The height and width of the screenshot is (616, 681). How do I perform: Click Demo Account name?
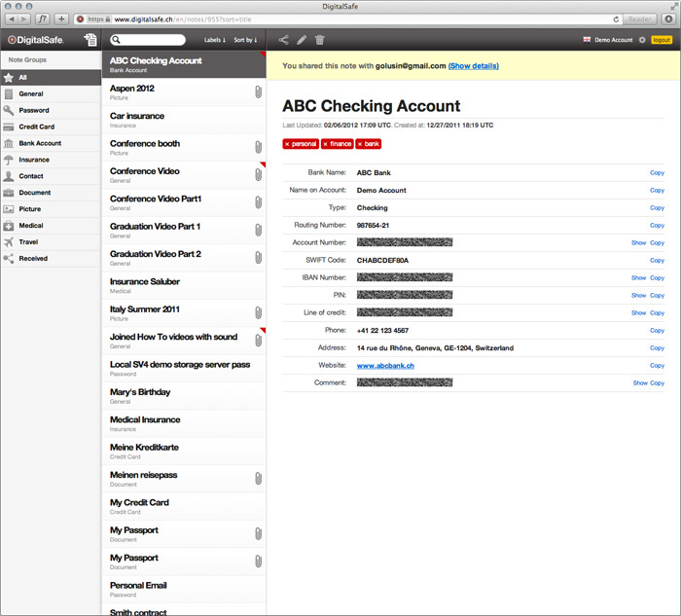click(613, 40)
